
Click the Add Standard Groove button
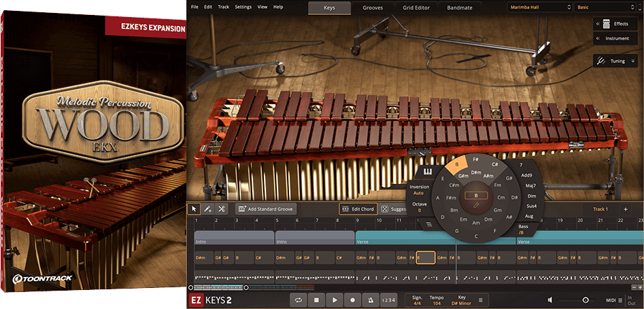click(266, 209)
